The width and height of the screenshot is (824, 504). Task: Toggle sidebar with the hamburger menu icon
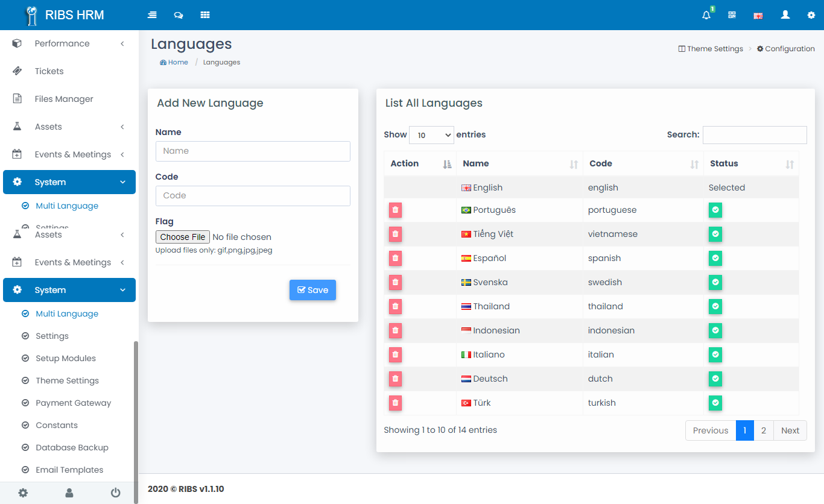(152, 15)
